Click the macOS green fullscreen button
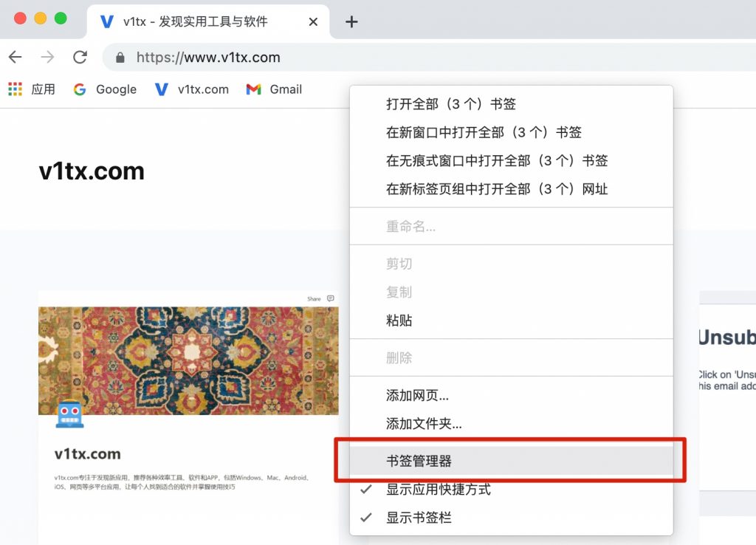This screenshot has width=756, height=545. [61, 18]
